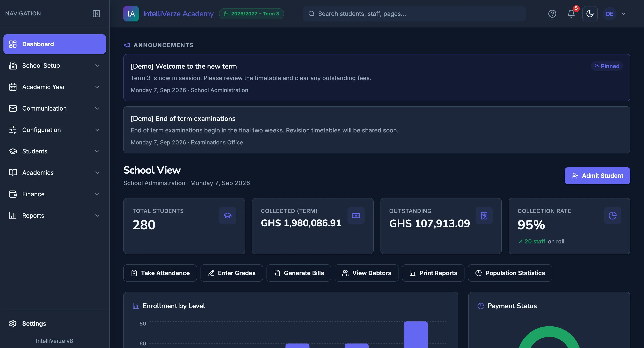The height and width of the screenshot is (348, 644).
Task: Open School Setup menu item
Action: pyautogui.click(x=54, y=66)
